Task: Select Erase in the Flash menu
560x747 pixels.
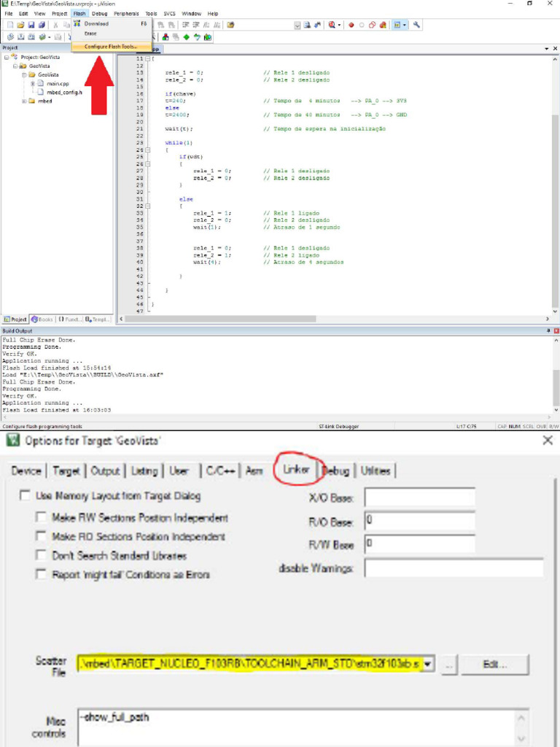Action: click(x=112, y=34)
